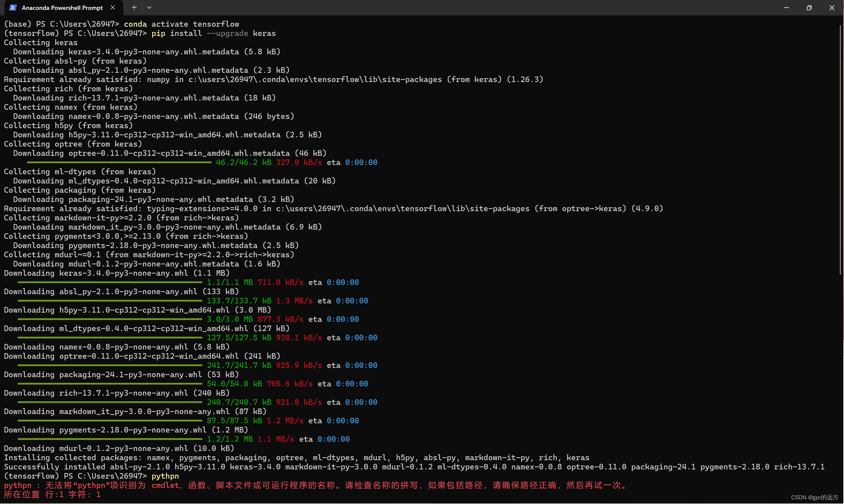
Task: Click the 'Collecting ml-dtypes (from keras)' line
Action: 80,172
